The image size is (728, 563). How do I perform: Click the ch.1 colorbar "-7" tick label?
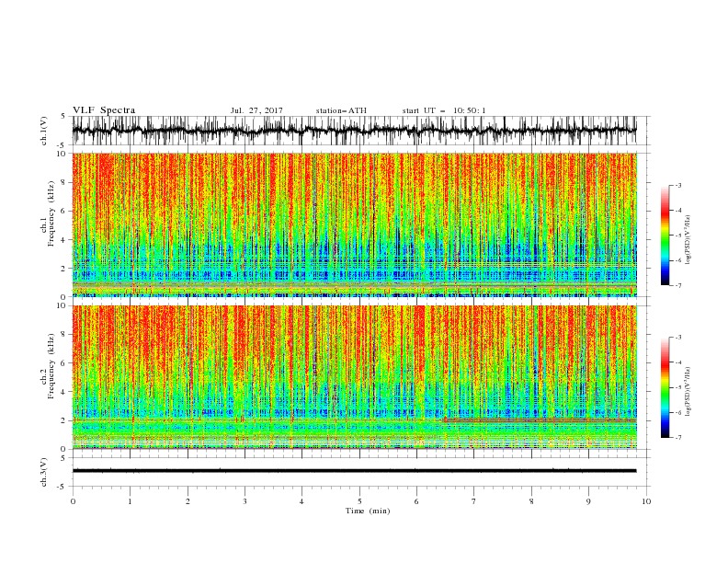[x=678, y=285]
